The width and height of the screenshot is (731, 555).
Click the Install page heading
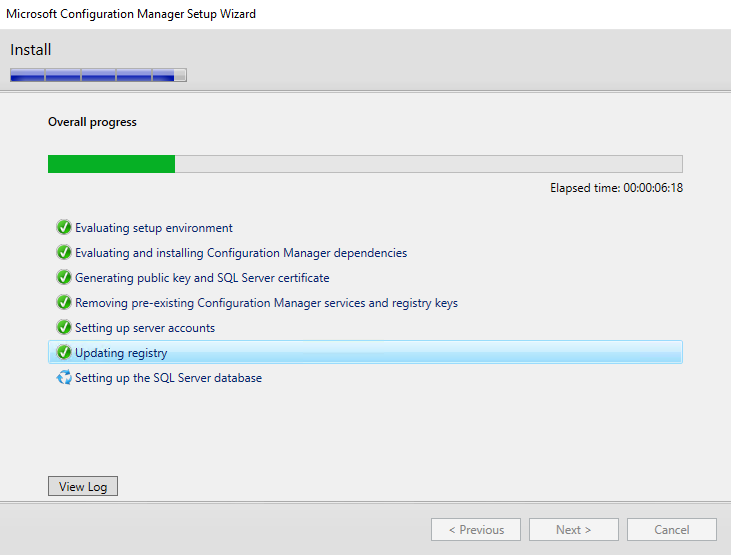point(31,50)
